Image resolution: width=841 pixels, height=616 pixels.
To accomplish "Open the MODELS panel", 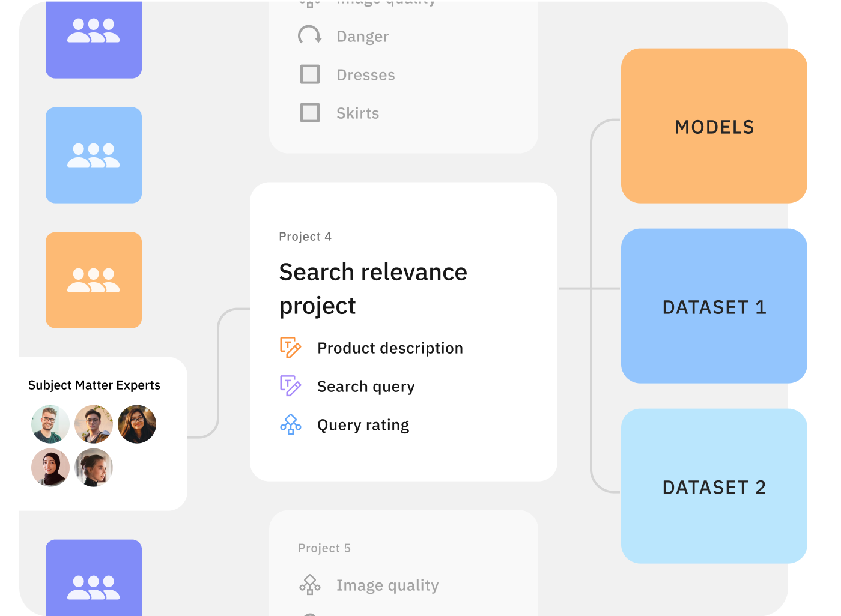I will point(714,127).
